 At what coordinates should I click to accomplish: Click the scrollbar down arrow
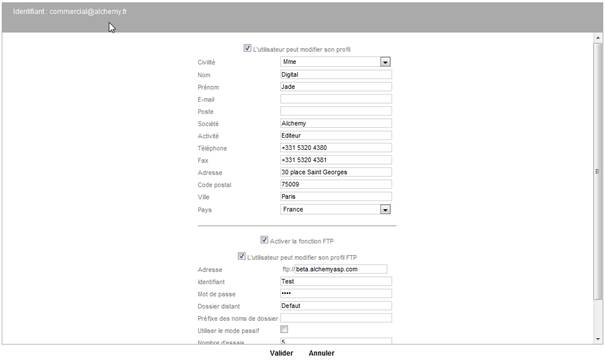(x=598, y=339)
